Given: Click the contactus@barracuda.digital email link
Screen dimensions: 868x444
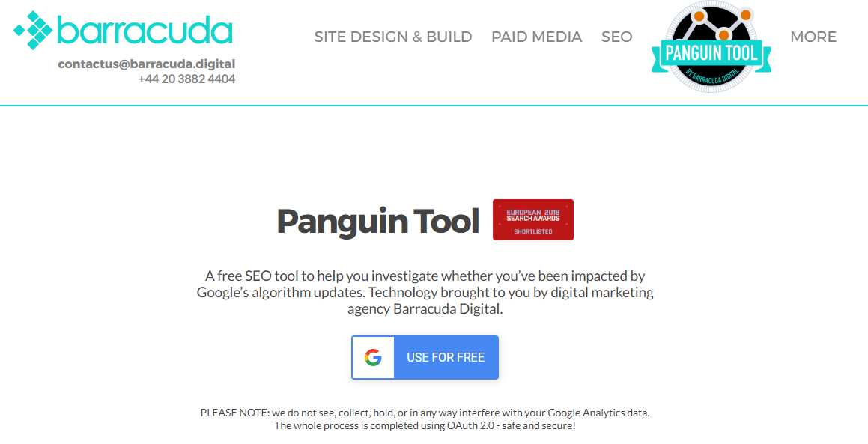Looking at the screenshot, I should pos(147,64).
